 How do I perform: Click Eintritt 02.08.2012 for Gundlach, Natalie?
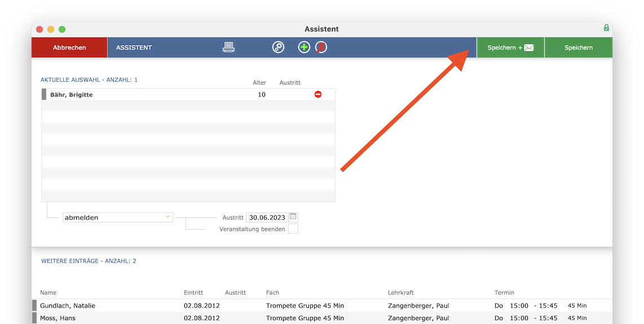click(x=202, y=305)
